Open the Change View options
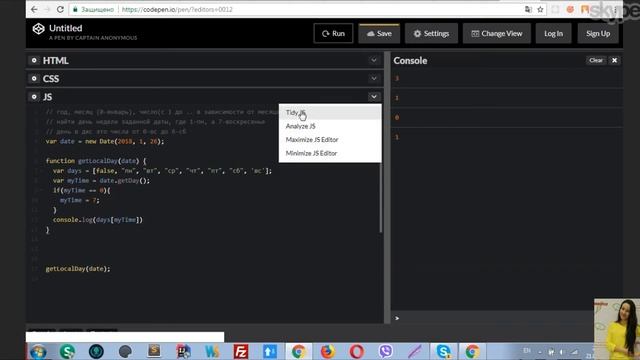Viewport: 640px width, 360px height. (x=497, y=33)
